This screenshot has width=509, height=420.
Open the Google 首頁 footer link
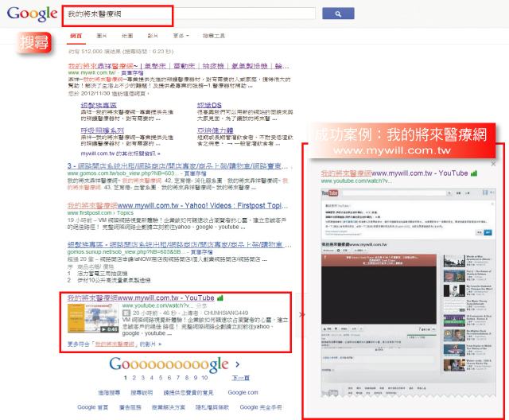coord(92,407)
